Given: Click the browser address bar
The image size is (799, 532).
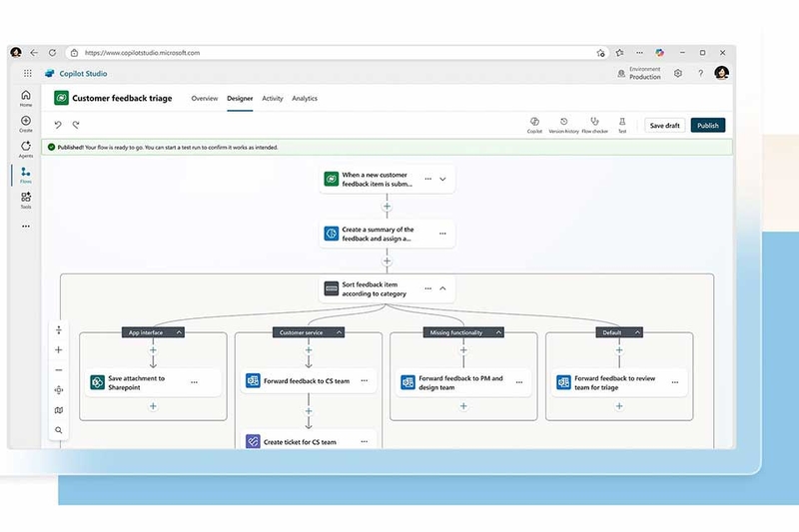Looking at the screenshot, I should click(x=339, y=53).
